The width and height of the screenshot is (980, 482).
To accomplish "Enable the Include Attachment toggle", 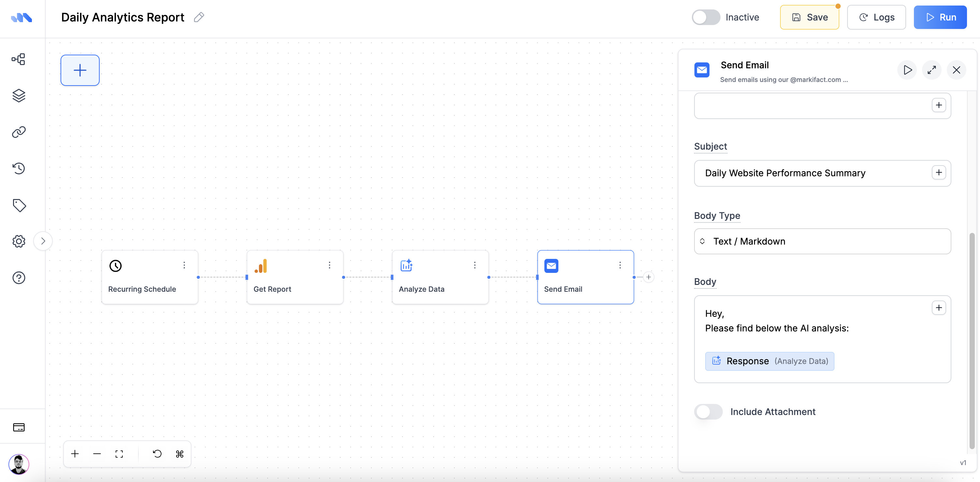I will tap(708, 412).
